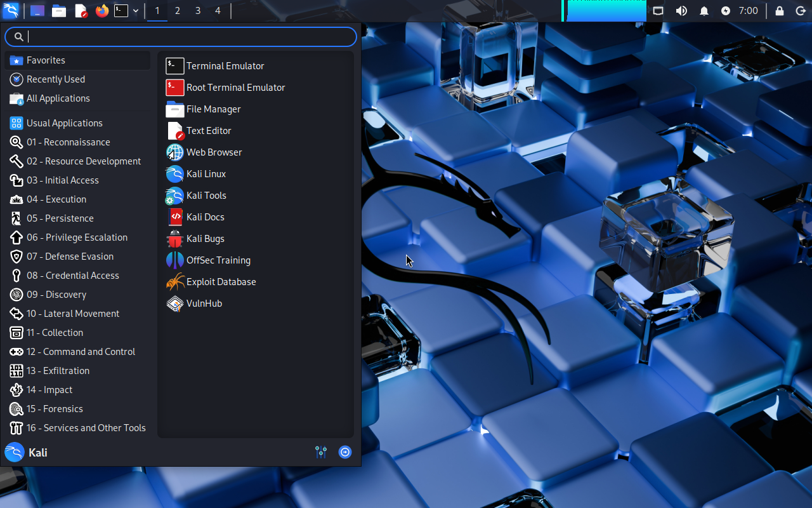Open menu settings button at bottom
The height and width of the screenshot is (508, 812).
(321, 452)
